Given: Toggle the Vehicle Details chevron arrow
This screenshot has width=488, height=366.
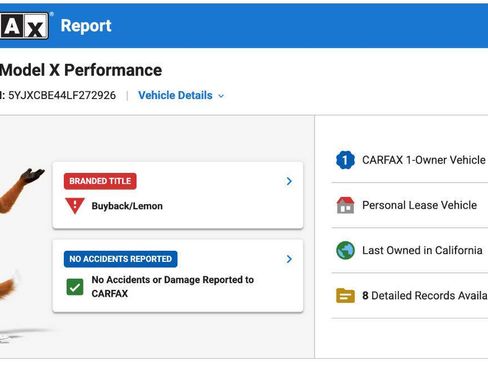Looking at the screenshot, I should (x=221, y=96).
